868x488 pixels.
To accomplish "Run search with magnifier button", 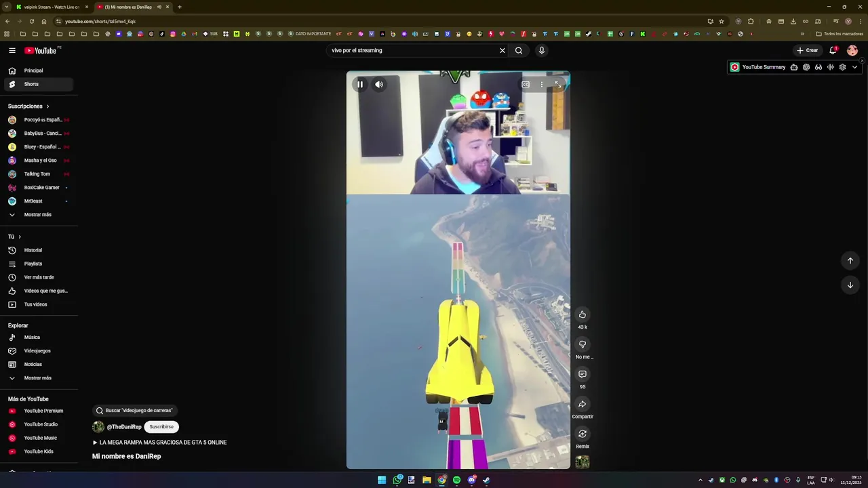I will point(519,50).
